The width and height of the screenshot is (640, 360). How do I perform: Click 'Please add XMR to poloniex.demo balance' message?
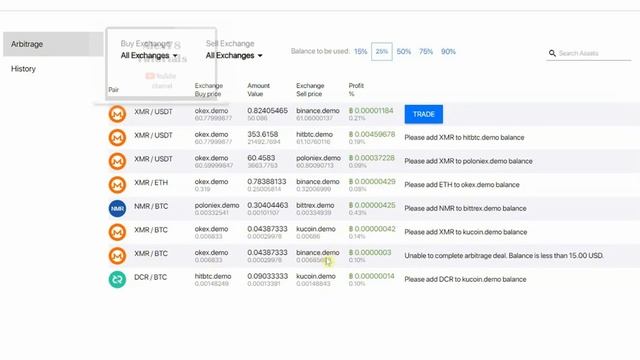469,161
